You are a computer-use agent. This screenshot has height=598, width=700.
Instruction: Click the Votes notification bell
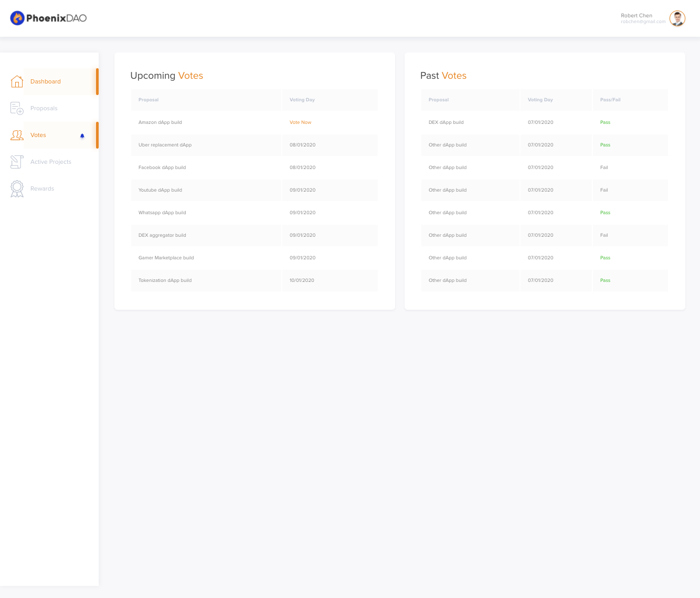click(82, 136)
